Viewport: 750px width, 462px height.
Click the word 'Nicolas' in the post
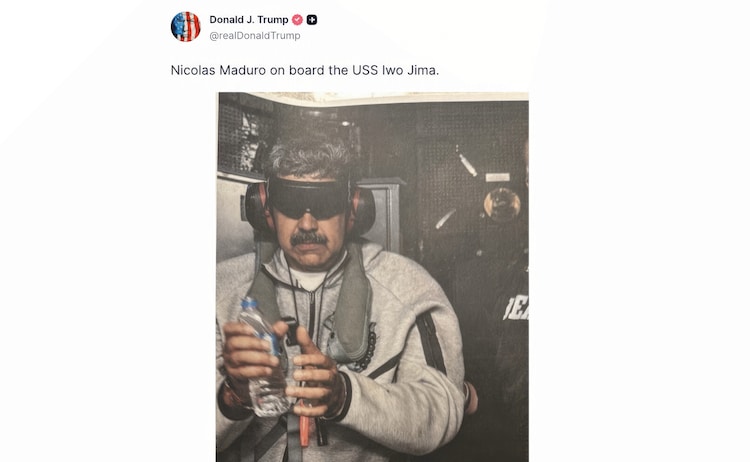[x=193, y=70]
